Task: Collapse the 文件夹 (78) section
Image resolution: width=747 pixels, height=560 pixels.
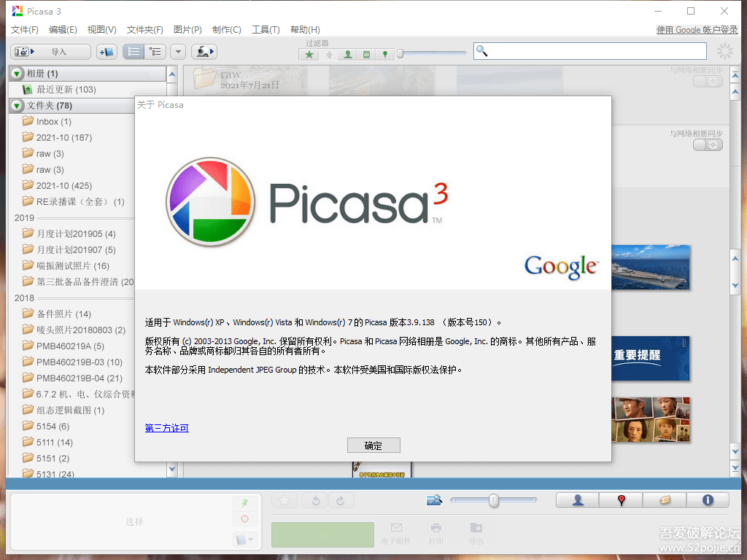Action: click(18, 105)
